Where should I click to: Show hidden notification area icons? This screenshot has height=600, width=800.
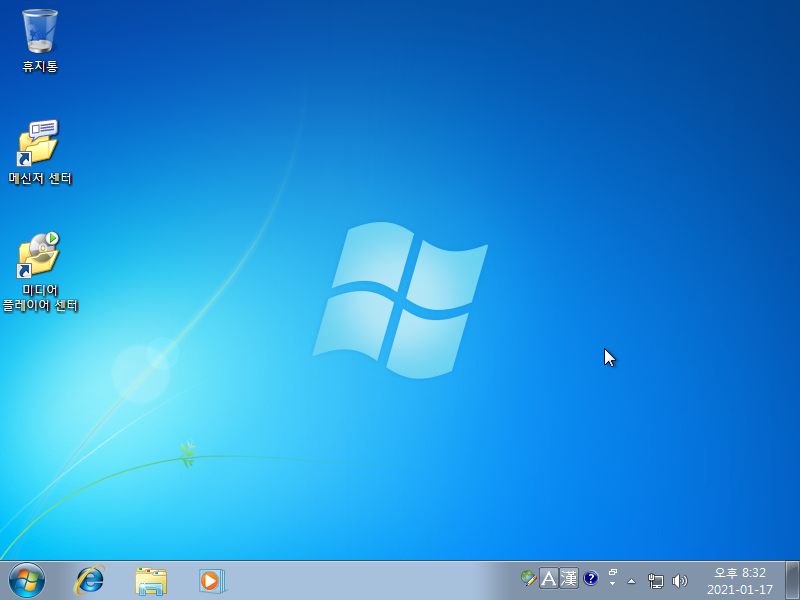point(632,581)
